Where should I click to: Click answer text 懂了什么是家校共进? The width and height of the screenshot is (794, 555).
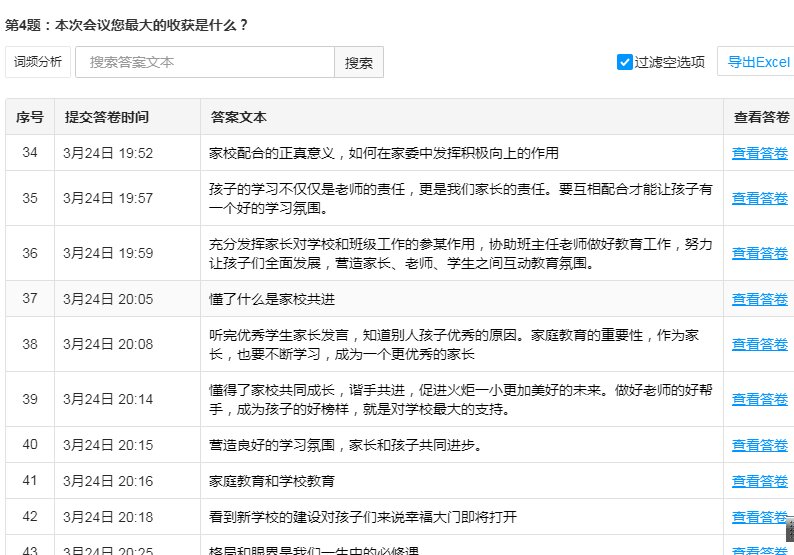coord(272,299)
